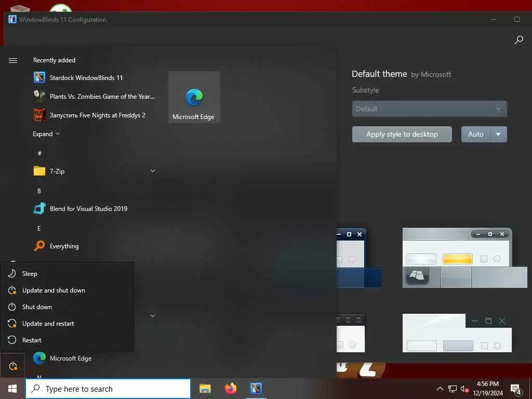Open the clock showing 4:56 PM
The image size is (532, 399).
coord(487,389)
